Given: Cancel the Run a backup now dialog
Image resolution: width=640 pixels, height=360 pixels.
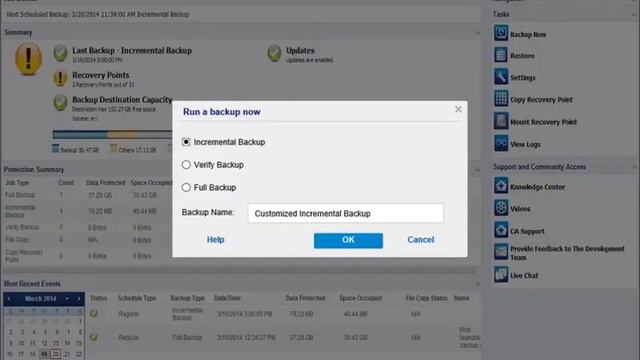Looking at the screenshot, I should coord(420,240).
